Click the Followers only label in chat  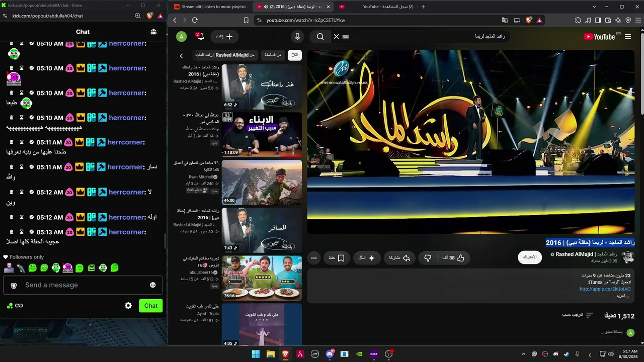pos(27,257)
